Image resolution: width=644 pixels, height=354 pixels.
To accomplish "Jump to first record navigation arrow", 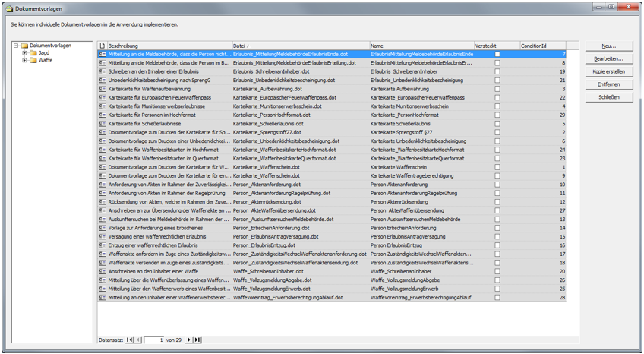I will pyautogui.click(x=130, y=340).
